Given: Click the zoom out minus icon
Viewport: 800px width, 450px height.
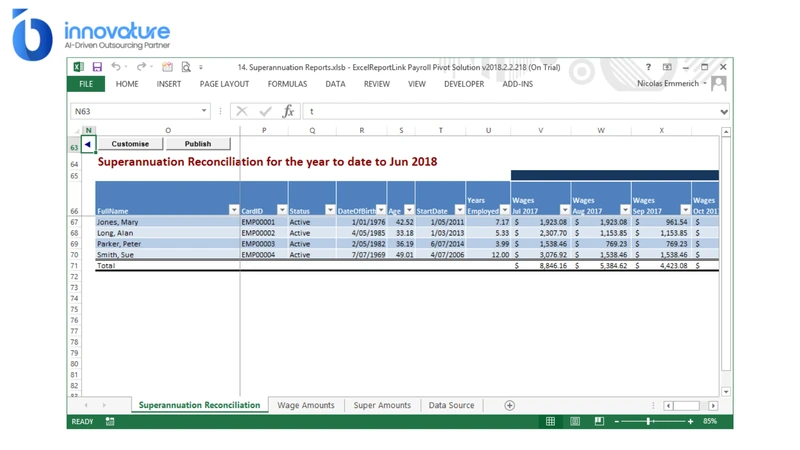Looking at the screenshot, I should (x=617, y=421).
